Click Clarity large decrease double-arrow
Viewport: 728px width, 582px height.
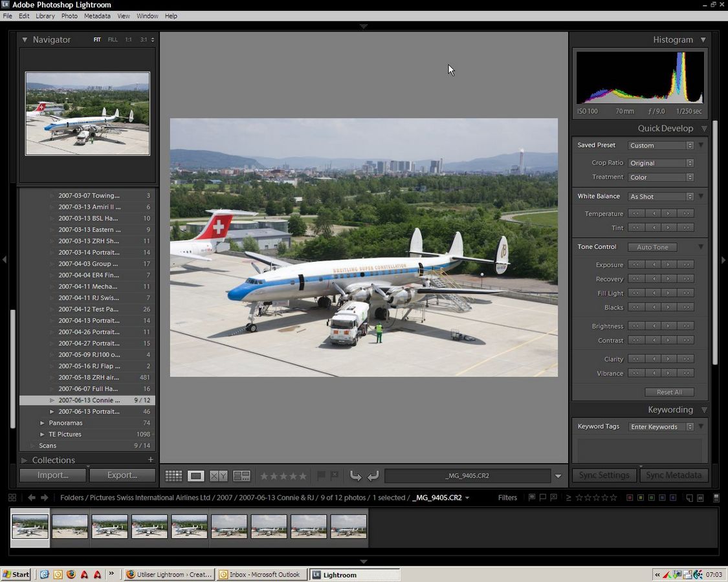[x=635, y=359]
